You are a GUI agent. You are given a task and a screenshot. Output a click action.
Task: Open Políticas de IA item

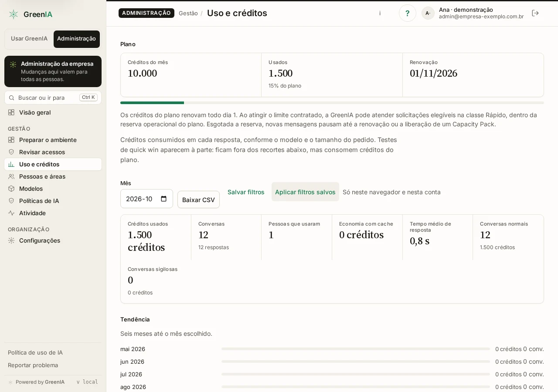(53, 201)
